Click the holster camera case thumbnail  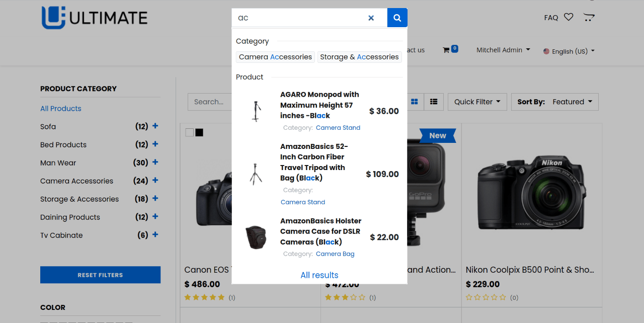[x=257, y=237]
